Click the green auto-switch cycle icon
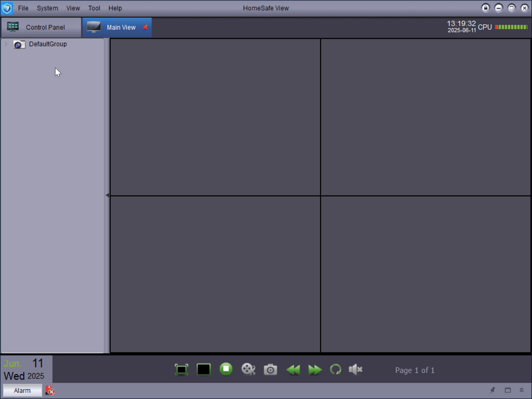 (x=335, y=370)
